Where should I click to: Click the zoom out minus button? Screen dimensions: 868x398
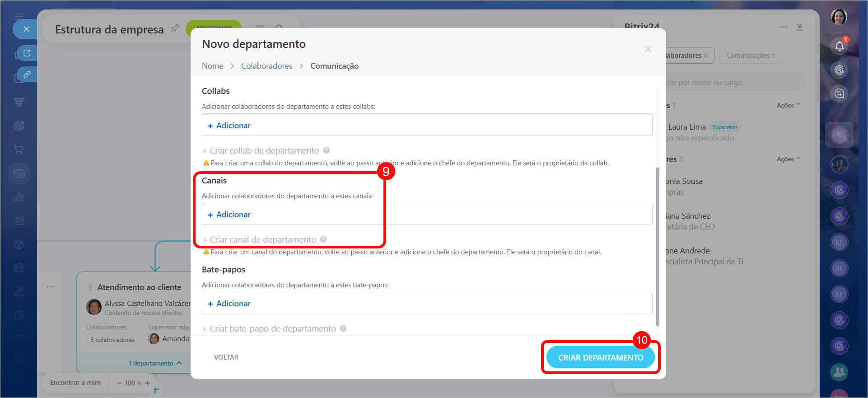pyautogui.click(x=119, y=383)
